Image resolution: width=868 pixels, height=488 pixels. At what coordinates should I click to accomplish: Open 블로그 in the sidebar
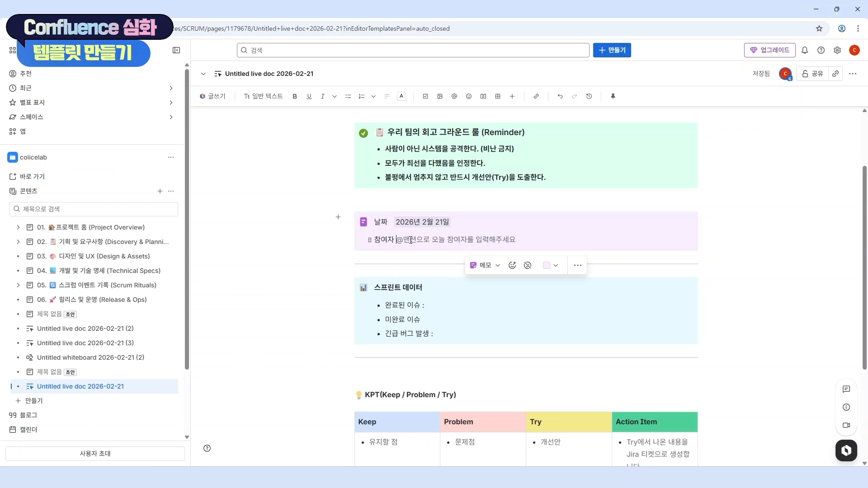pyautogui.click(x=28, y=415)
